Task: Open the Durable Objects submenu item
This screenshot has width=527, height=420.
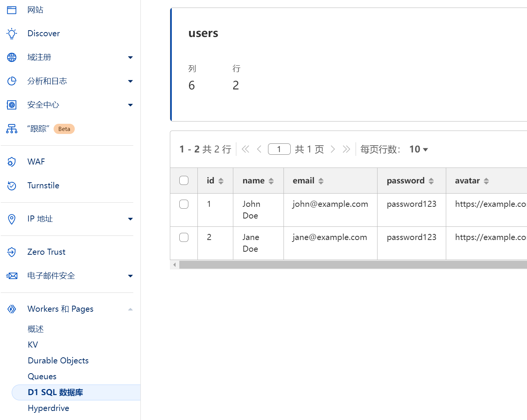Action: click(x=58, y=361)
